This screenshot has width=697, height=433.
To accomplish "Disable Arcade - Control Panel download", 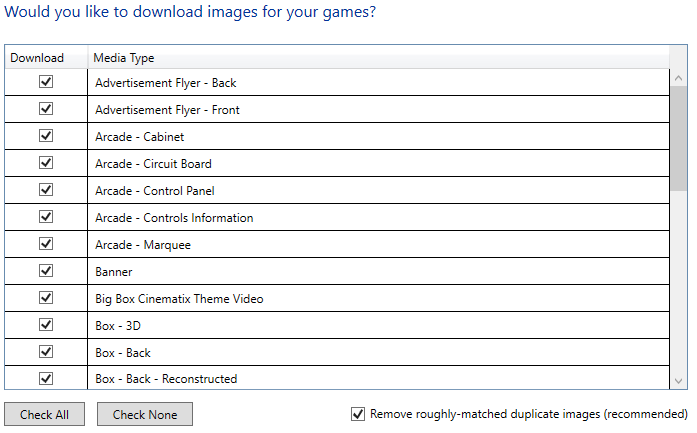I will click(x=46, y=190).
